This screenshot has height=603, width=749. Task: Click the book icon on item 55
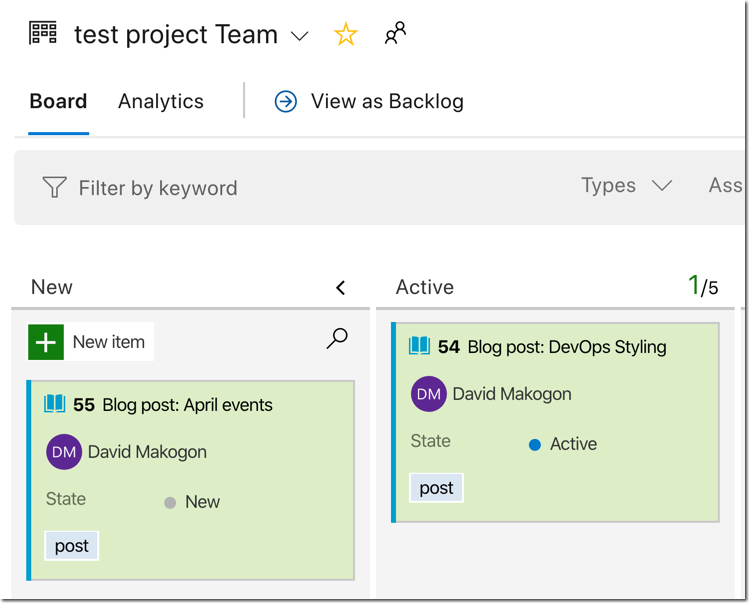54,404
